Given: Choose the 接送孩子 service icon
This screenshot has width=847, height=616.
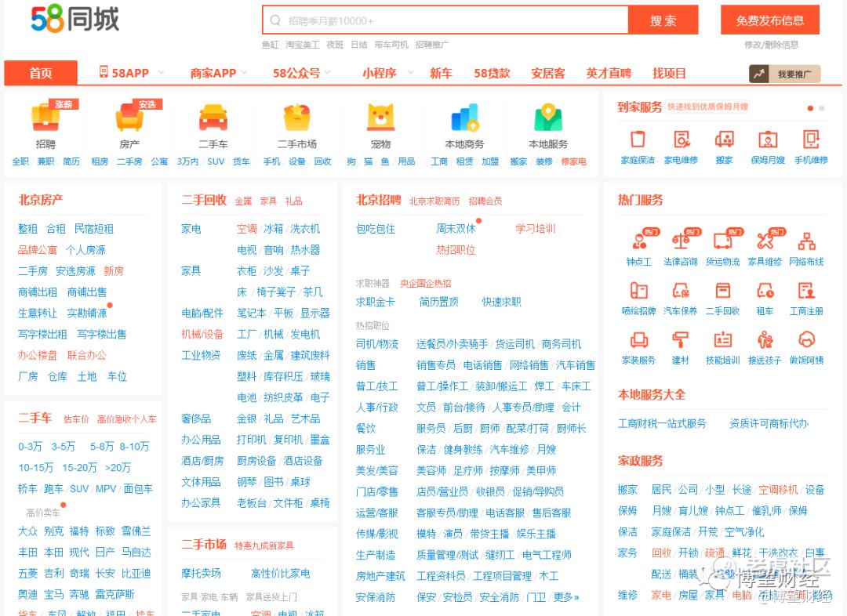Looking at the screenshot, I should (x=765, y=339).
